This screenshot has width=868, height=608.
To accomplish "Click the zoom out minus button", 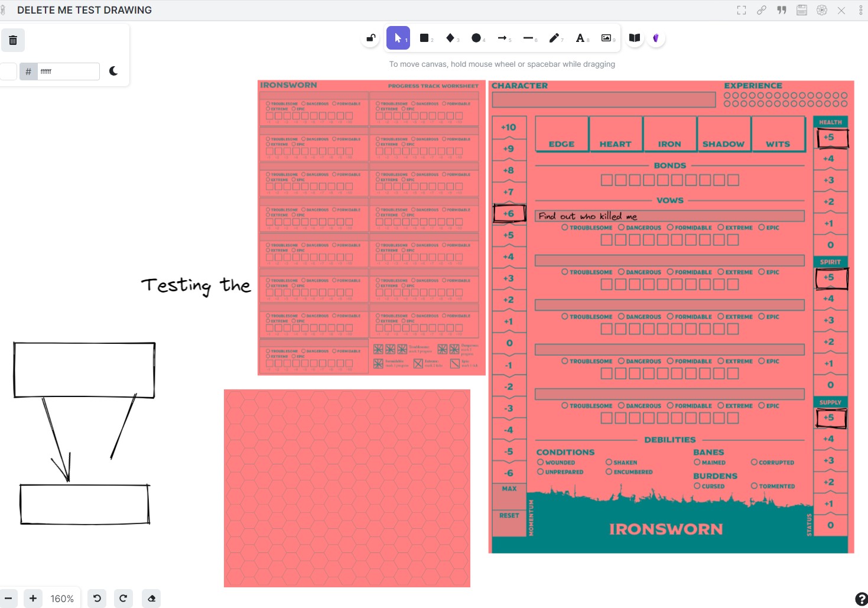I will pyautogui.click(x=8, y=599).
